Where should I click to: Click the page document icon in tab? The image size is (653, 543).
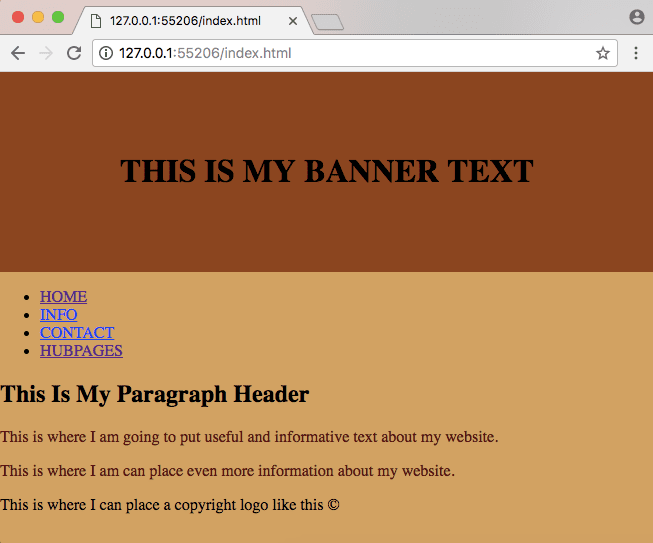96,21
